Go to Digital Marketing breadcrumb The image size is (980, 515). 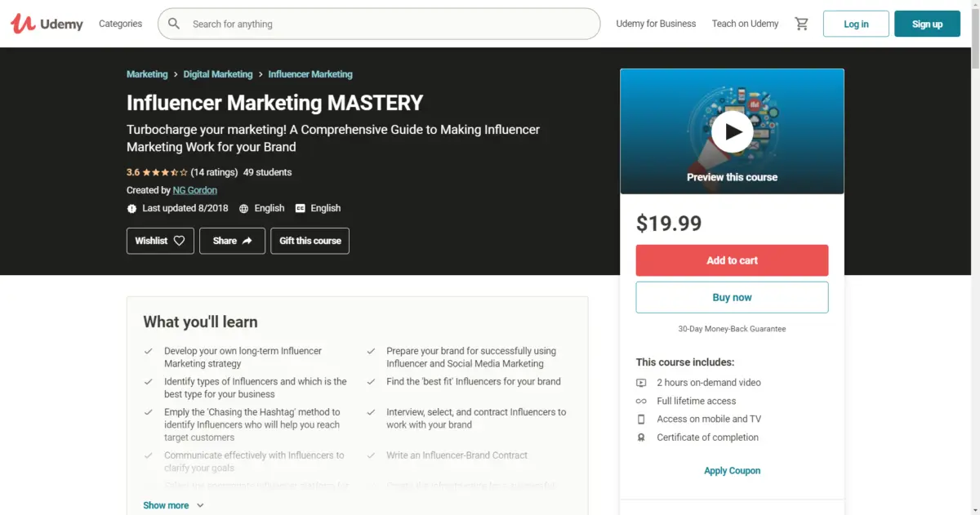click(218, 74)
